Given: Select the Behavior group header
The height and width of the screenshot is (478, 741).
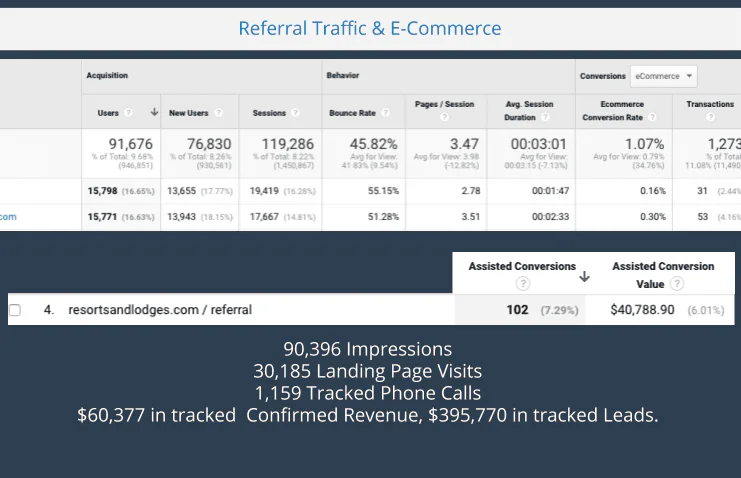Looking at the screenshot, I should click(343, 75).
